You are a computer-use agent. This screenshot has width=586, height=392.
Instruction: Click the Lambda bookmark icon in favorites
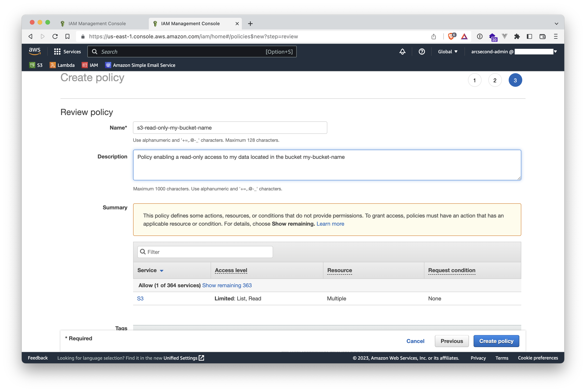pos(52,65)
